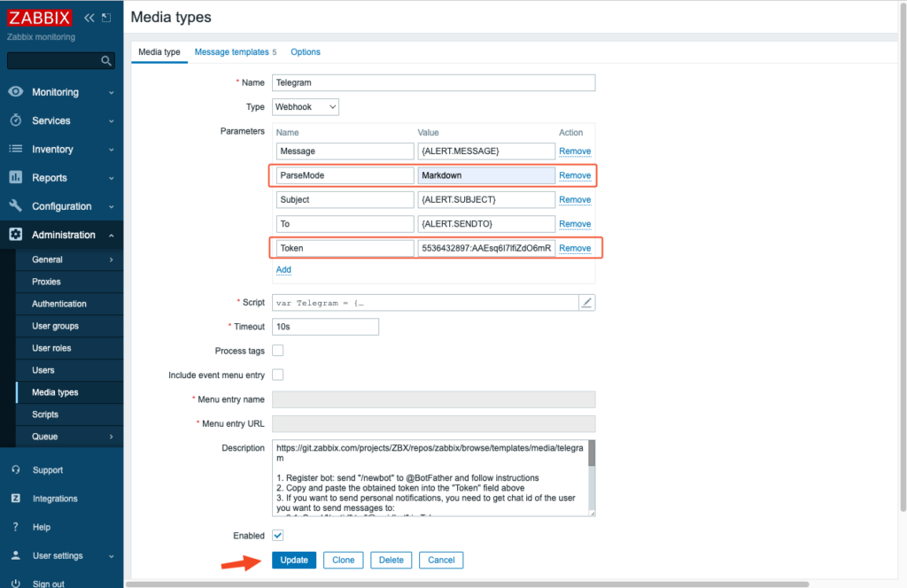Click the Monitoring eye icon
Viewport: 907px width, 588px height.
tap(16, 91)
